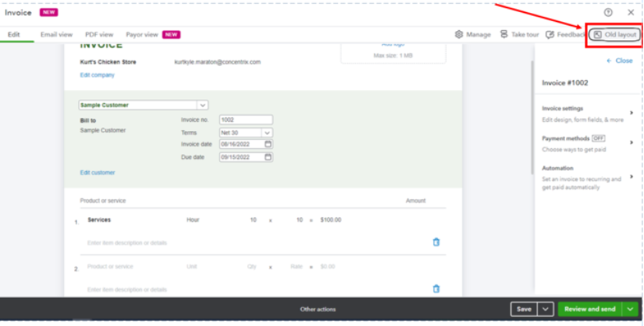The height and width of the screenshot is (326, 644).
Task: Click Product or service placeholder in row 2
Action: pos(110,266)
